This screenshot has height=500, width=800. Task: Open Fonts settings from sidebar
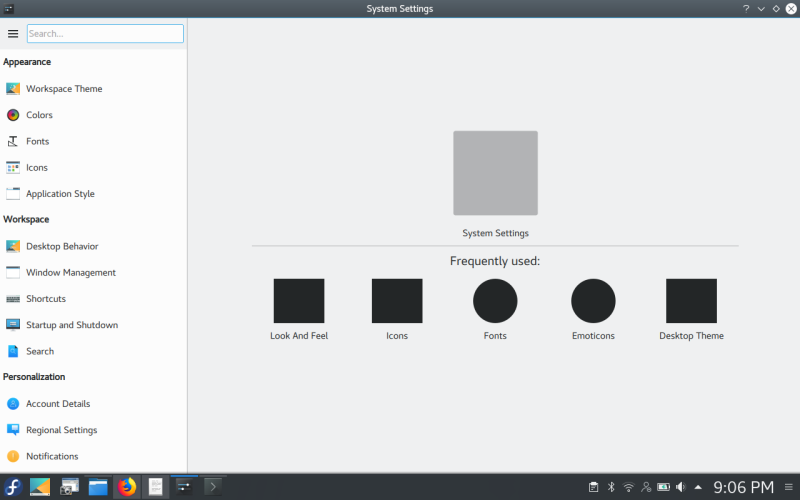(x=37, y=141)
